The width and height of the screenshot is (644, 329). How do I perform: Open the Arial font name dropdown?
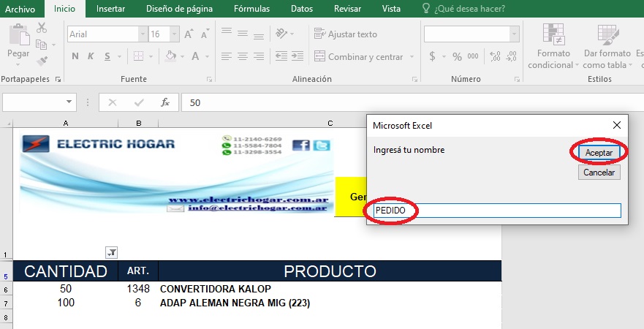click(143, 34)
